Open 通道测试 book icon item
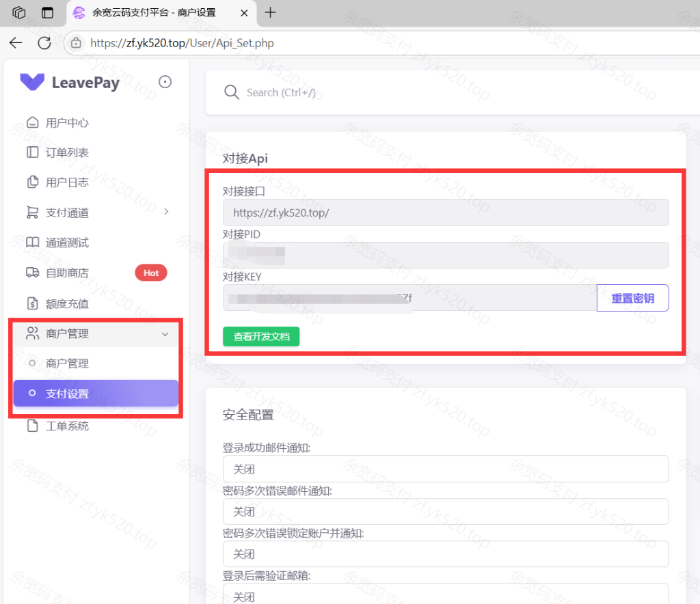This screenshot has height=604, width=700. [x=32, y=243]
